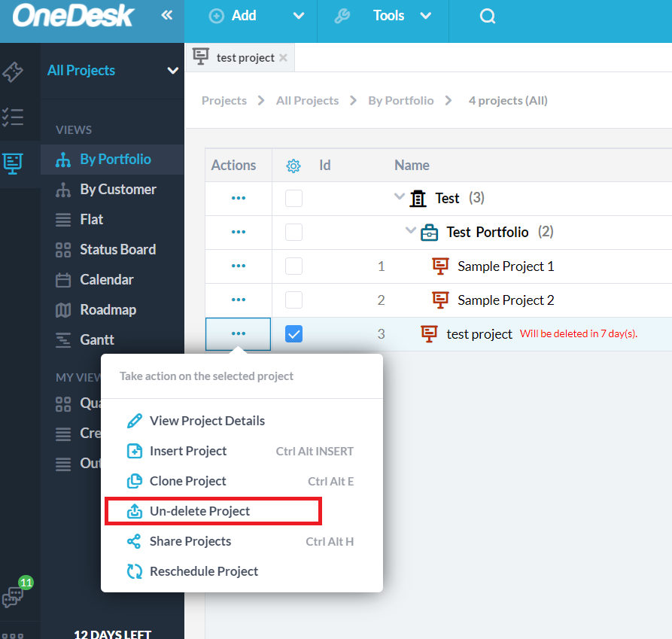Image resolution: width=672 pixels, height=639 pixels.
Task: Click the project icon on test project tab
Action: pyautogui.click(x=201, y=56)
